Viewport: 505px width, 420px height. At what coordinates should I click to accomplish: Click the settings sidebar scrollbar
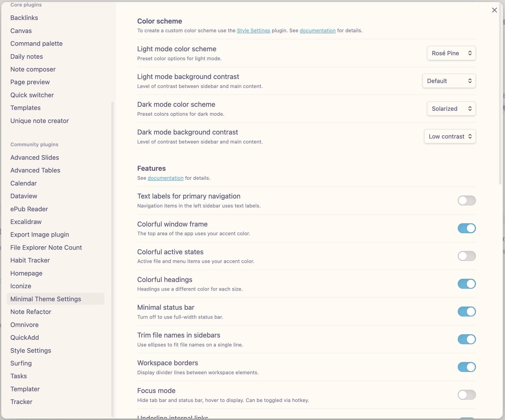click(x=112, y=259)
